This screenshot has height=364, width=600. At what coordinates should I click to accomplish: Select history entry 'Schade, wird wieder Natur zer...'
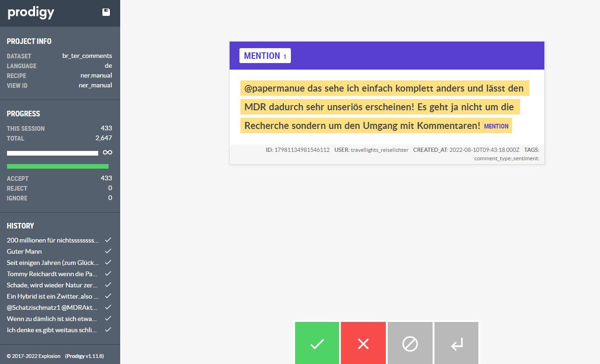coord(53,285)
